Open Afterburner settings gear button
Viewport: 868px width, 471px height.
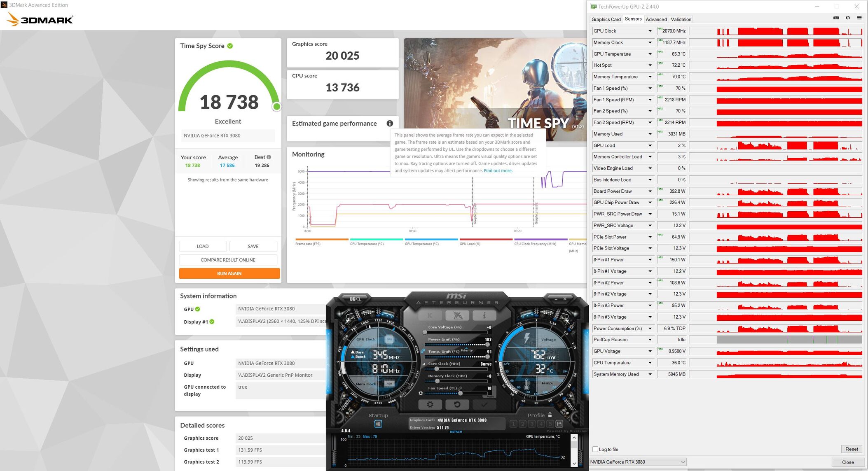coord(430,404)
